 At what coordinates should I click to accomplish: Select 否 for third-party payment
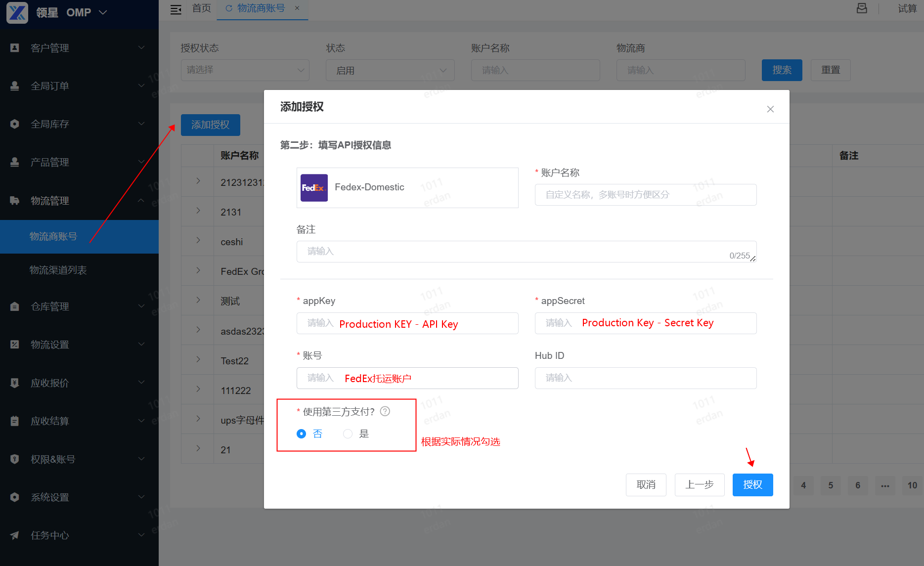302,434
